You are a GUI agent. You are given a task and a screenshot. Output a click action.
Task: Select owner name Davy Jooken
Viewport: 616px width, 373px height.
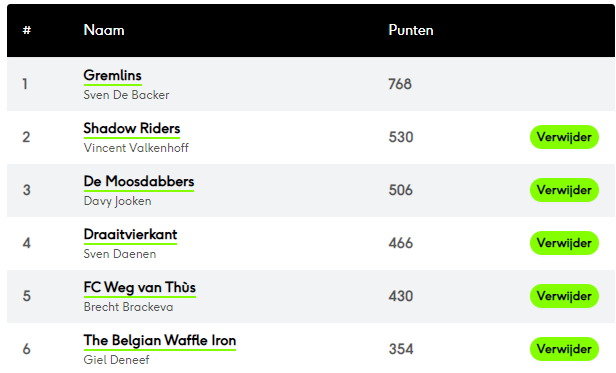pyautogui.click(x=117, y=201)
